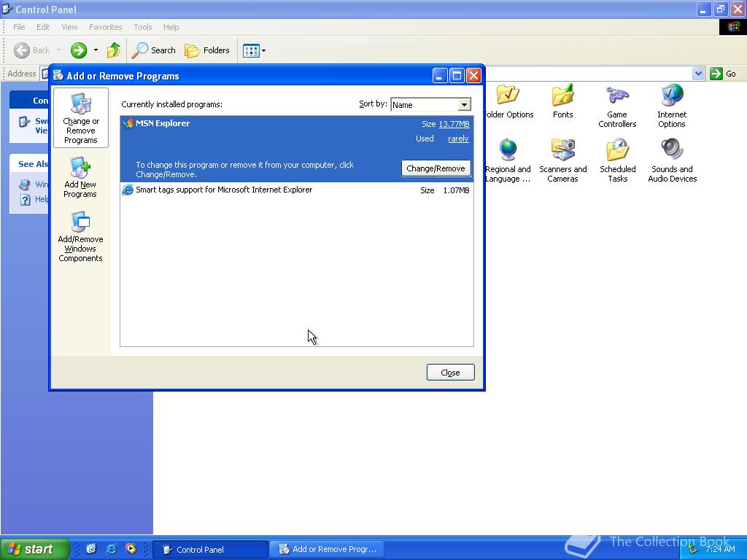The width and height of the screenshot is (747, 560).
Task: Click Show Desktop Quick Launch icon
Action: tap(91, 549)
